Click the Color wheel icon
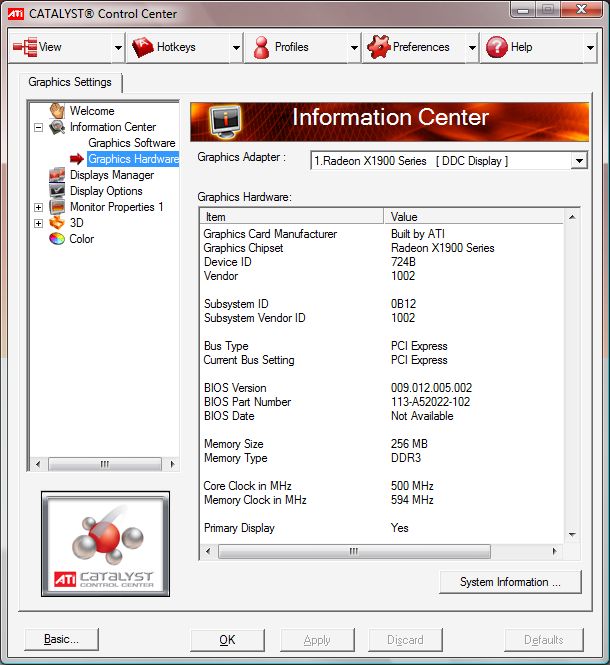Viewport: 610px width, 665px height. click(x=57, y=239)
